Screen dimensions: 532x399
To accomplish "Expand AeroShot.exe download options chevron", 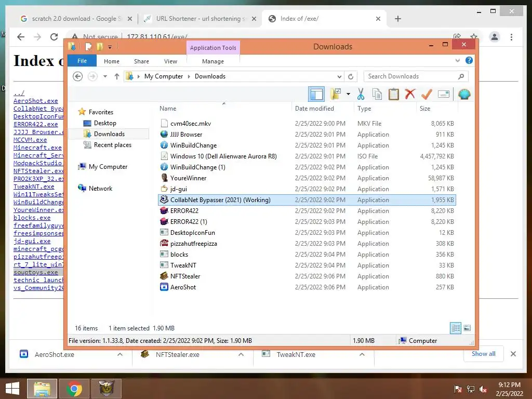I will click(120, 354).
